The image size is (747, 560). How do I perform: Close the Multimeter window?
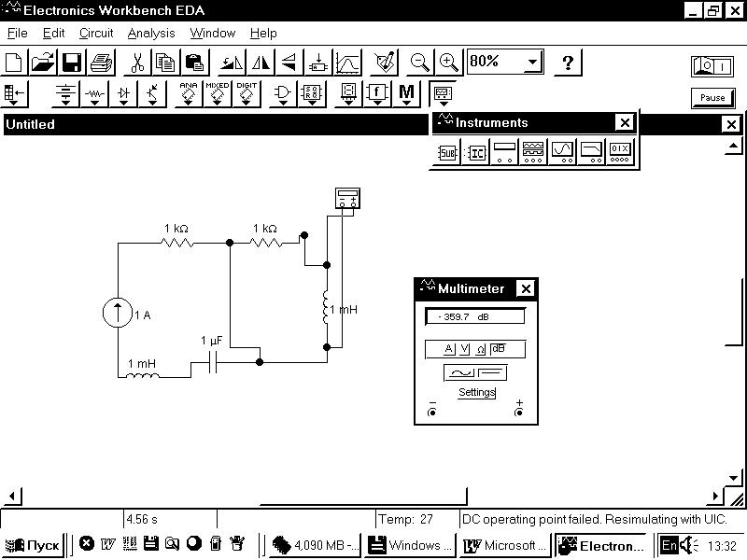click(x=526, y=288)
